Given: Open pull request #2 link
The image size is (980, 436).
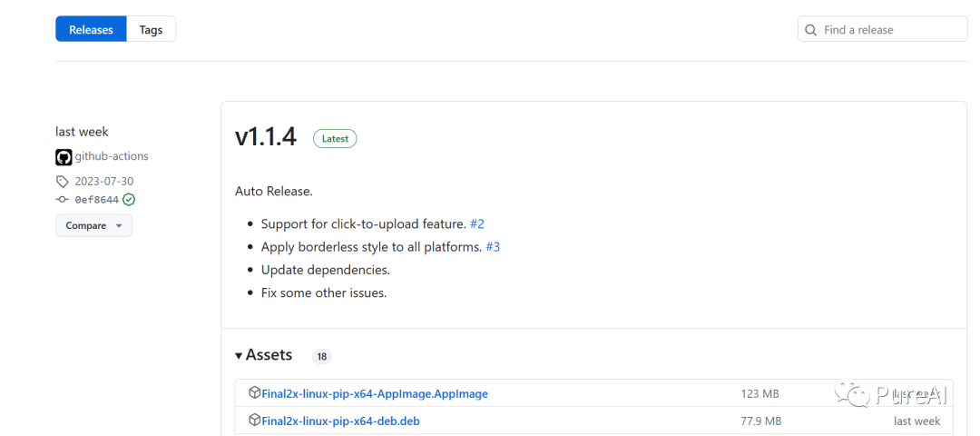Looking at the screenshot, I should [x=477, y=223].
